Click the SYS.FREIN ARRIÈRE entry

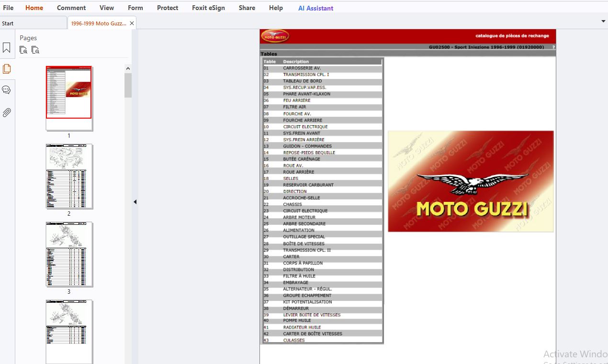[x=304, y=140]
